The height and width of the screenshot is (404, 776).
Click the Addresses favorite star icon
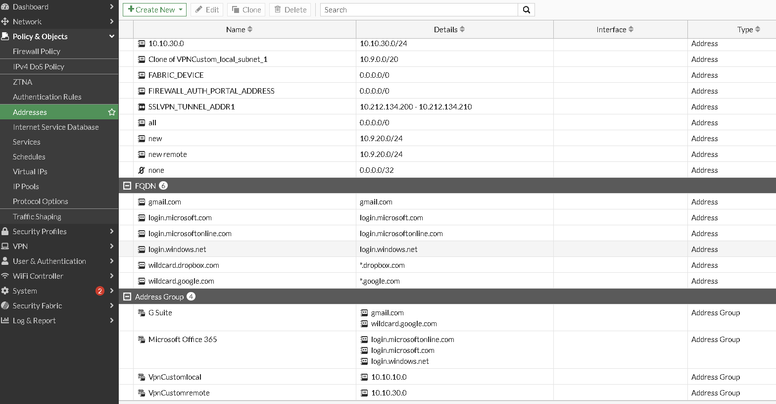(x=111, y=112)
